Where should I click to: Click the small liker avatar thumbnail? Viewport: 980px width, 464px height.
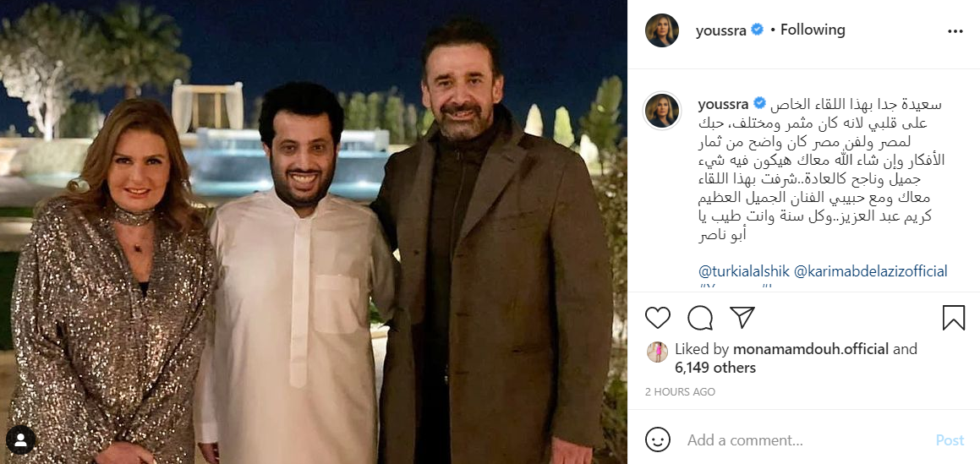click(x=657, y=352)
